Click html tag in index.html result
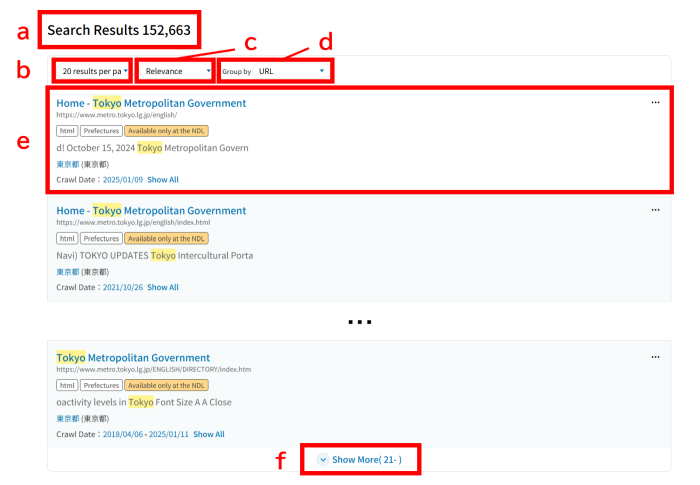 pos(67,238)
